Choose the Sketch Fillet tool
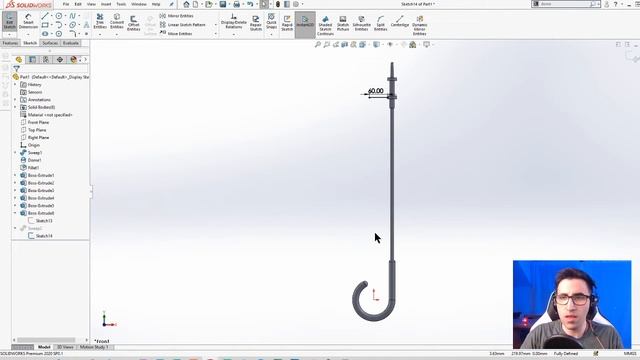The height and width of the screenshot is (360, 640). click(x=72, y=34)
